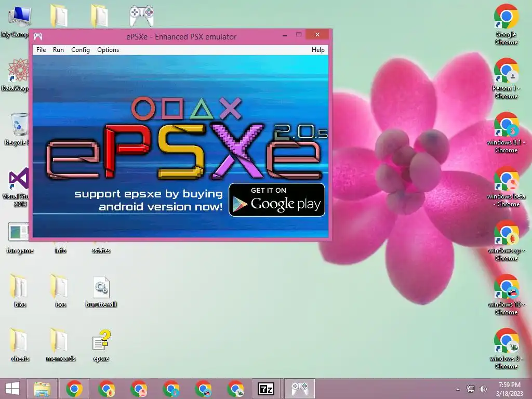532x399 pixels.
Task: Select the cheats folder
Action: click(20, 345)
